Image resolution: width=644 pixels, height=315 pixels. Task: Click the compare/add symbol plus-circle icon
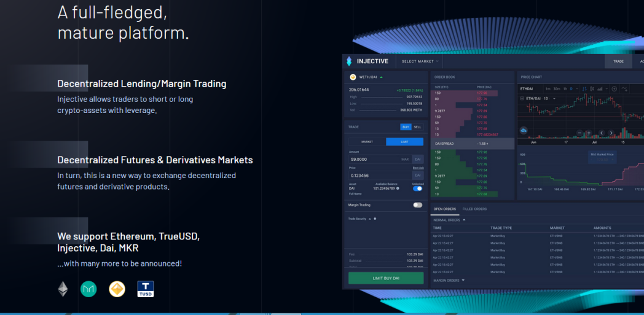(615, 88)
